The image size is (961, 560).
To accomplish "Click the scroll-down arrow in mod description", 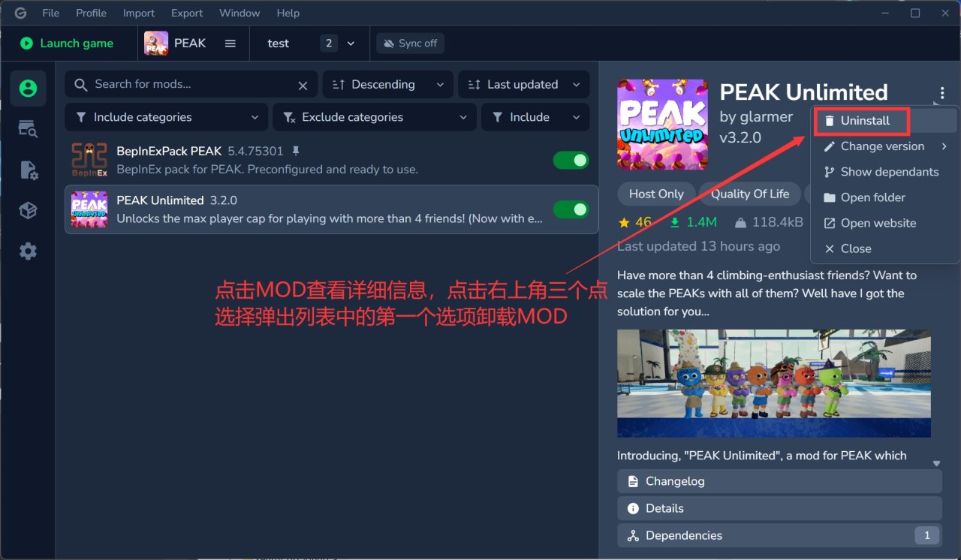I will click(936, 464).
